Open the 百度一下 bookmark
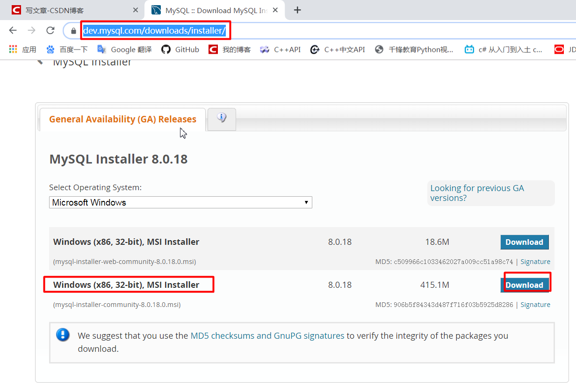 click(67, 50)
